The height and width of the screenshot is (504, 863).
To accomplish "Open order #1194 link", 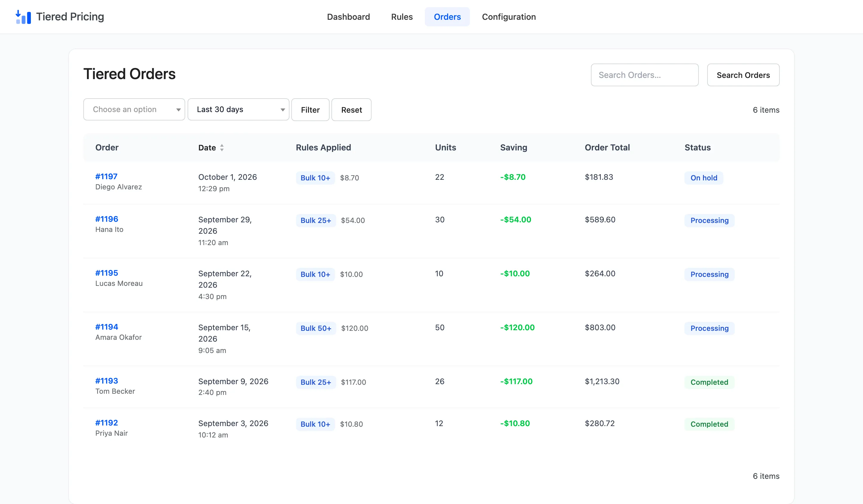I will [x=106, y=327].
